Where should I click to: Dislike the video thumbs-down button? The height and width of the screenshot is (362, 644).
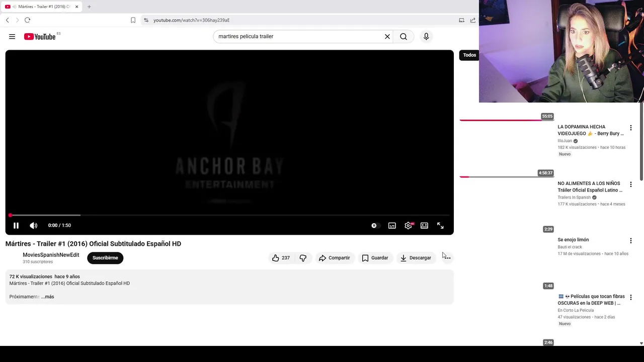tap(303, 258)
